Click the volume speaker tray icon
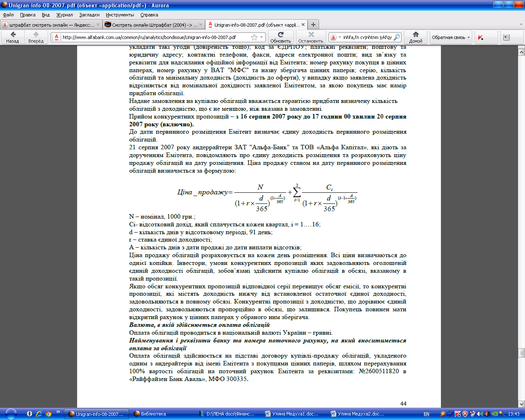 [x=479, y=414]
